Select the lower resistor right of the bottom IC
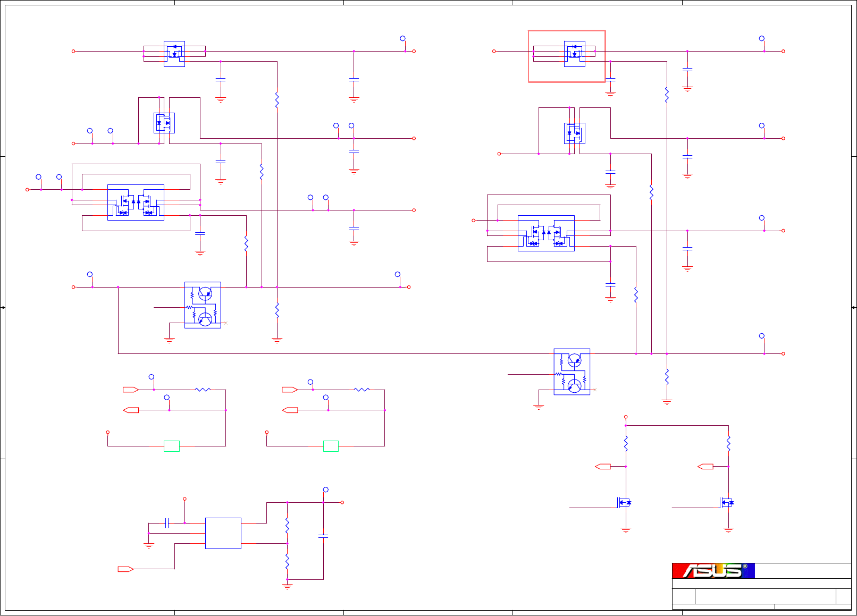This screenshot has width=857, height=616. (x=287, y=561)
